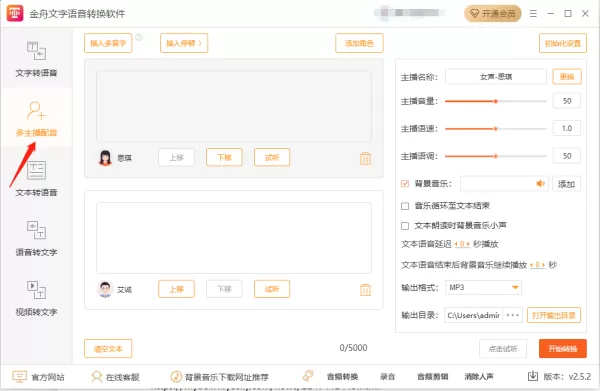Click 点击试听 button
The width and height of the screenshot is (600, 391).
pos(503,349)
